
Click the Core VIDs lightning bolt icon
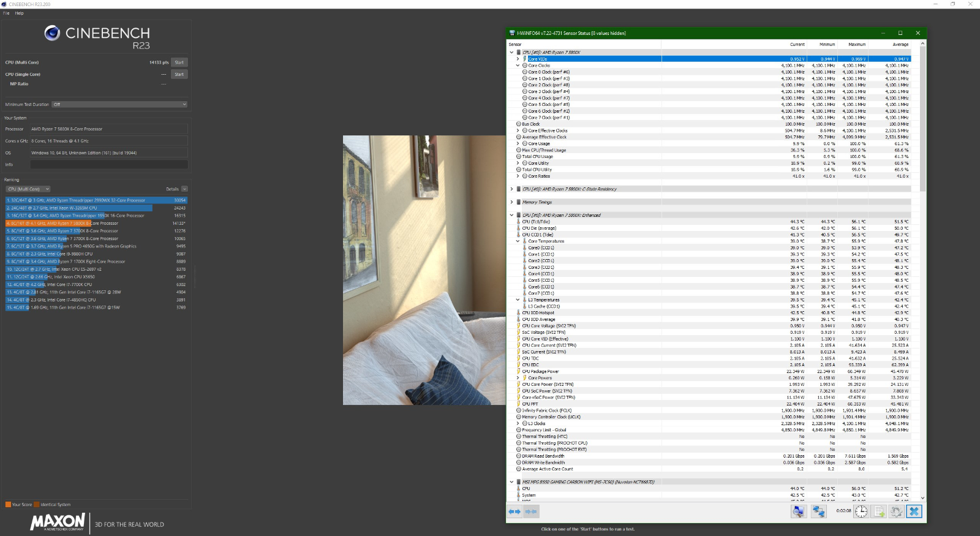525,59
